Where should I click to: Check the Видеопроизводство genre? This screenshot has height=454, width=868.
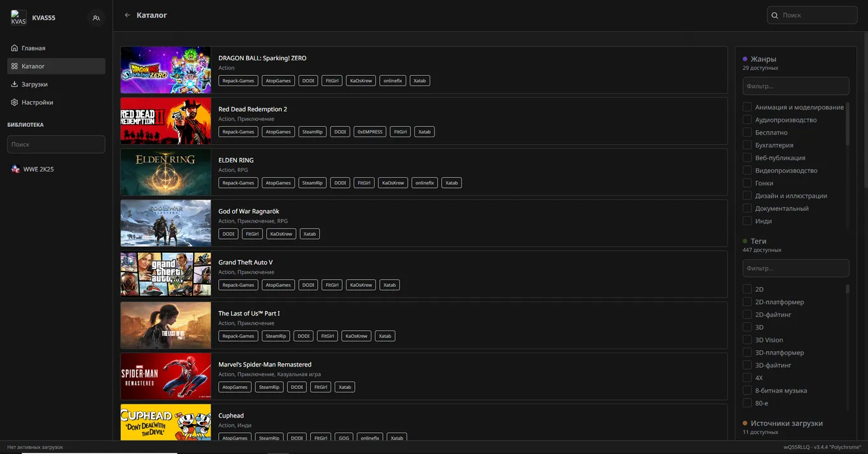click(x=747, y=171)
